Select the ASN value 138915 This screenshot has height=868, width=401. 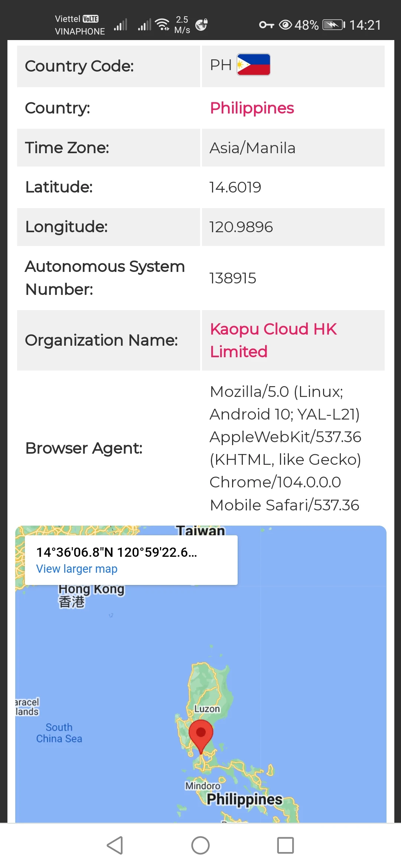(x=233, y=278)
